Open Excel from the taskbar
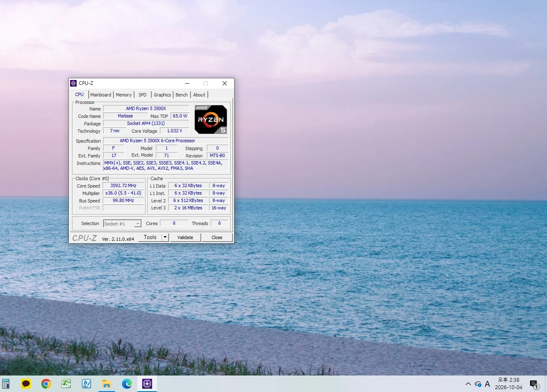The height and width of the screenshot is (392, 547). 66,384
